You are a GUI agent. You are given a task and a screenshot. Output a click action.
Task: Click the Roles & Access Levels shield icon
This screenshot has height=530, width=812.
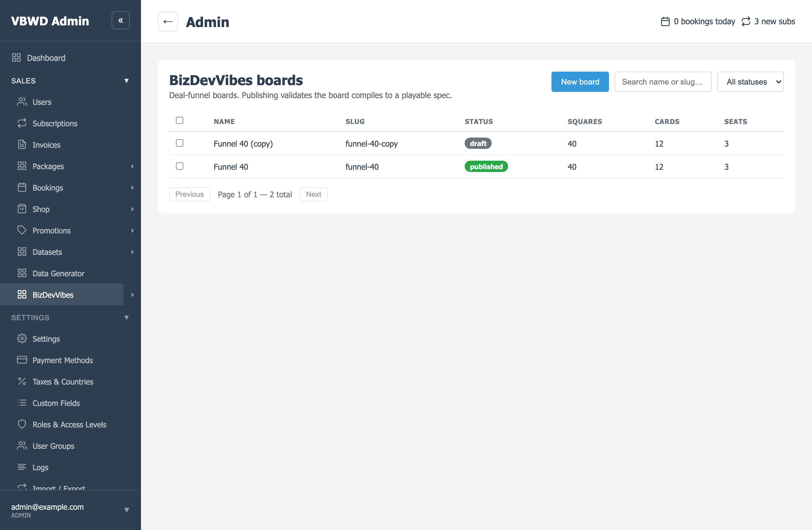coord(22,424)
